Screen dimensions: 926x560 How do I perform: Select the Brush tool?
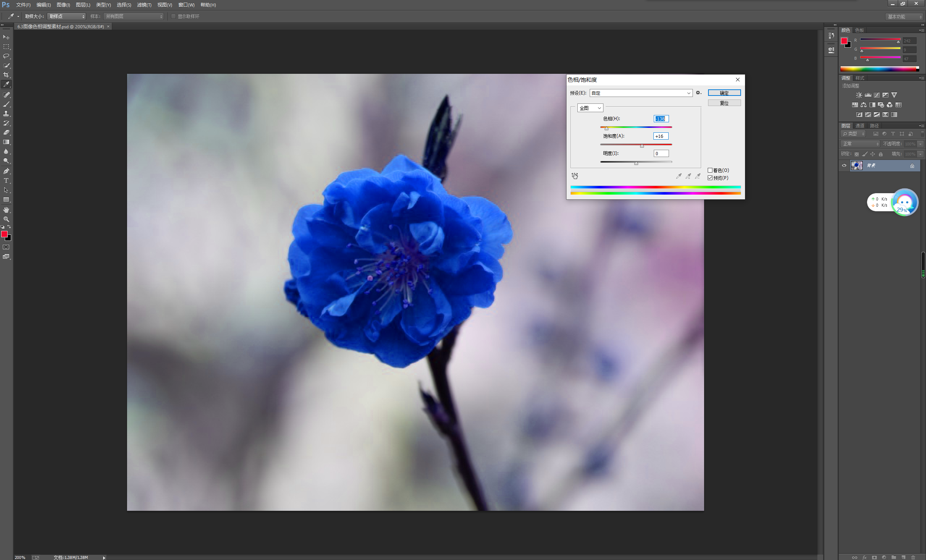tap(7, 104)
